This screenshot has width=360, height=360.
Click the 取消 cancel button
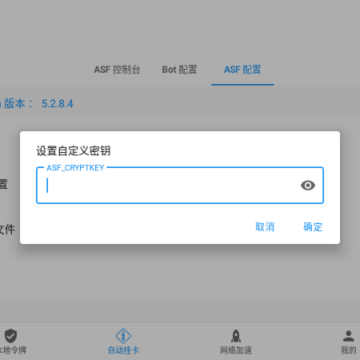[x=265, y=227]
